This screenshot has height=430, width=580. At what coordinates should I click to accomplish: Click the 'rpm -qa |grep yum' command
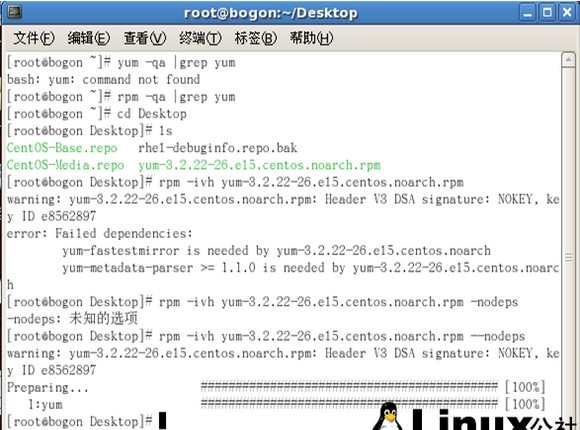pos(176,97)
